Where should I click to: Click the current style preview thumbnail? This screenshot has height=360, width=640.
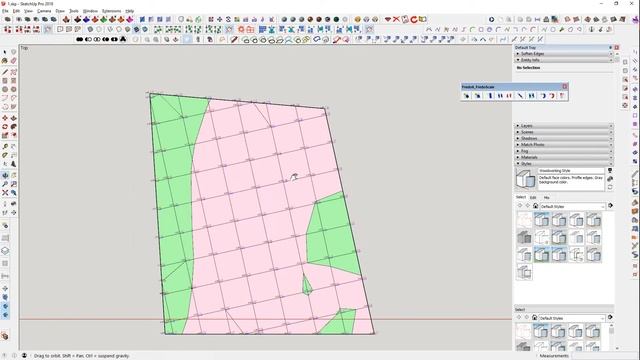(x=525, y=179)
